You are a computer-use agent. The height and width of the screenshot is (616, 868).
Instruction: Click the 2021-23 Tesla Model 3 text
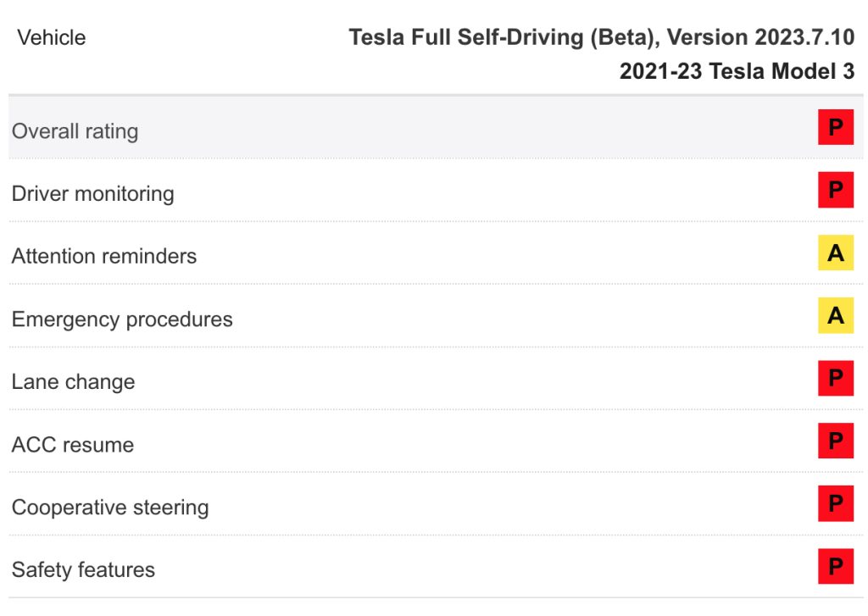click(x=737, y=71)
